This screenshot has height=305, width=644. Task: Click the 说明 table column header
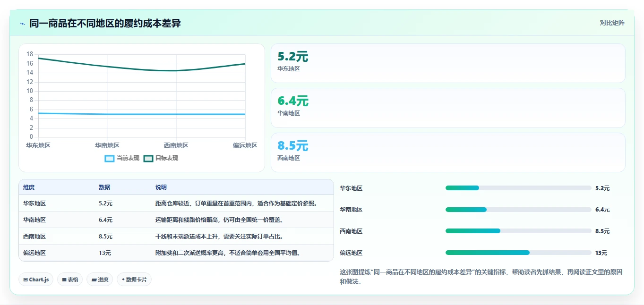pos(161,187)
